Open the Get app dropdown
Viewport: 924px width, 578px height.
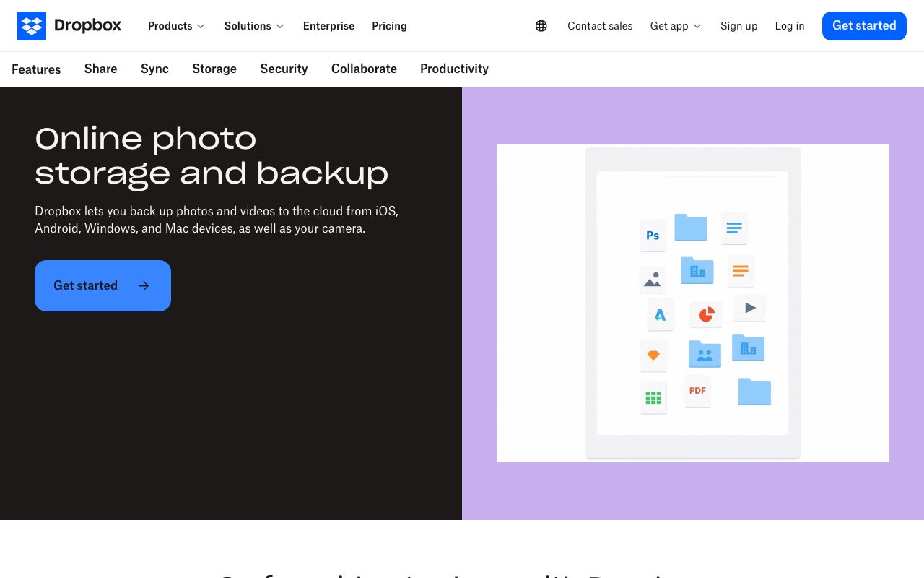point(676,26)
